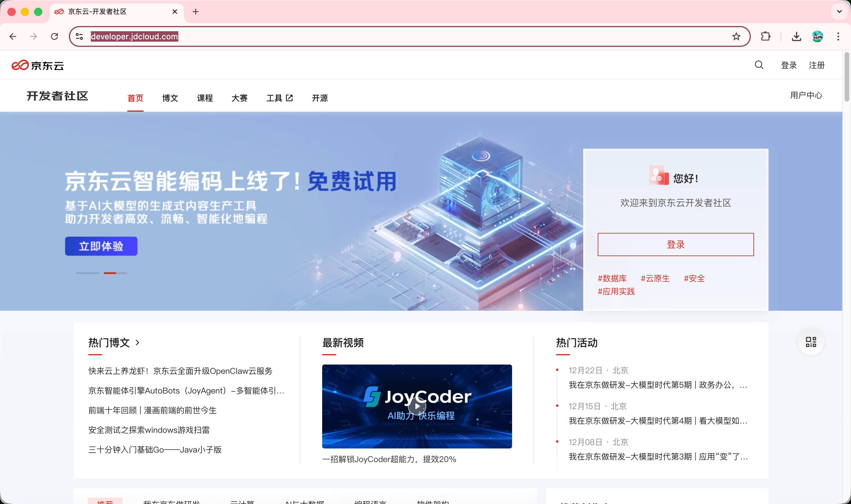Screen dimensions: 851x504
Task: Open site information icon in address bar
Action: pyautogui.click(x=80, y=36)
